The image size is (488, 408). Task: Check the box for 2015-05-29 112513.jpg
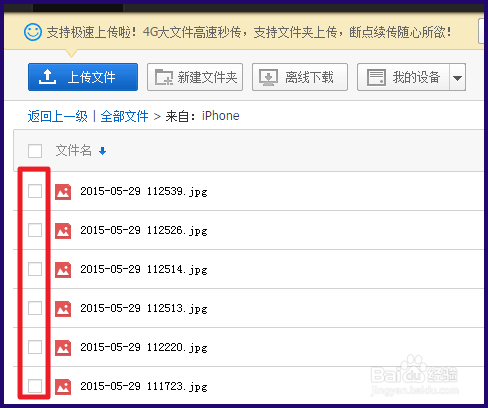click(35, 308)
